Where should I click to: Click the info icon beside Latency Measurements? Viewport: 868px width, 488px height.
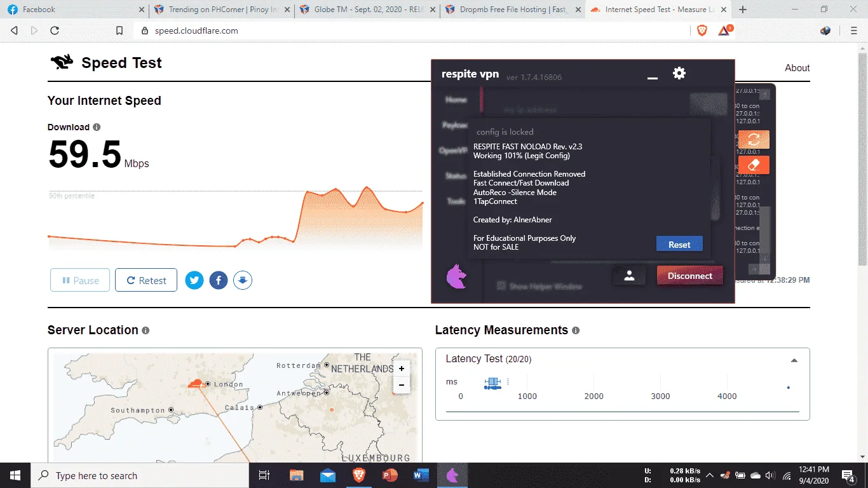(x=576, y=330)
